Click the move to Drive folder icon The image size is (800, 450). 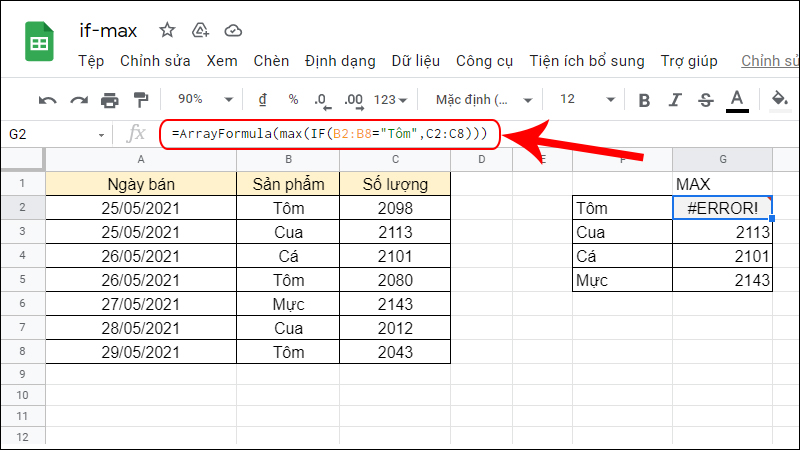[200, 29]
